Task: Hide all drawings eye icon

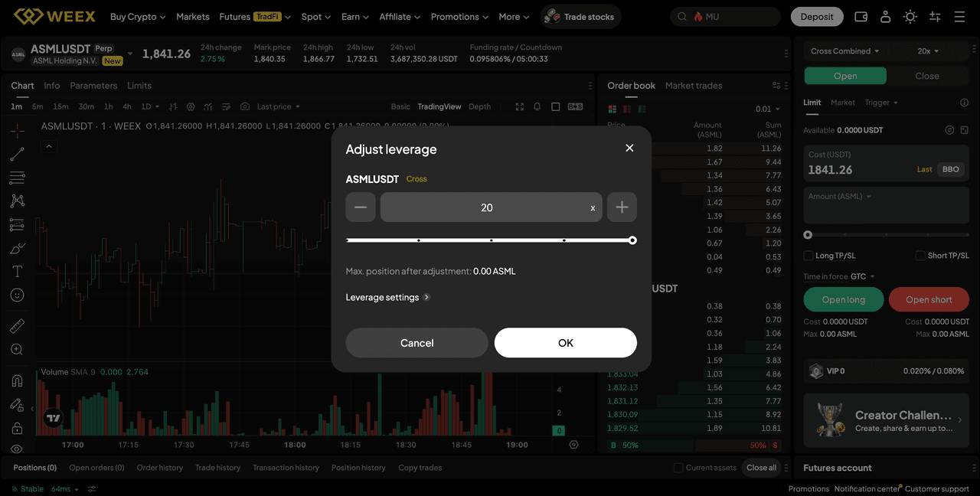Action: [17, 449]
